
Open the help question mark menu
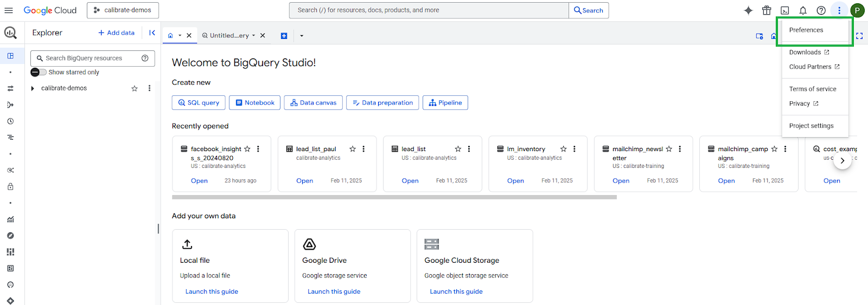821,10
